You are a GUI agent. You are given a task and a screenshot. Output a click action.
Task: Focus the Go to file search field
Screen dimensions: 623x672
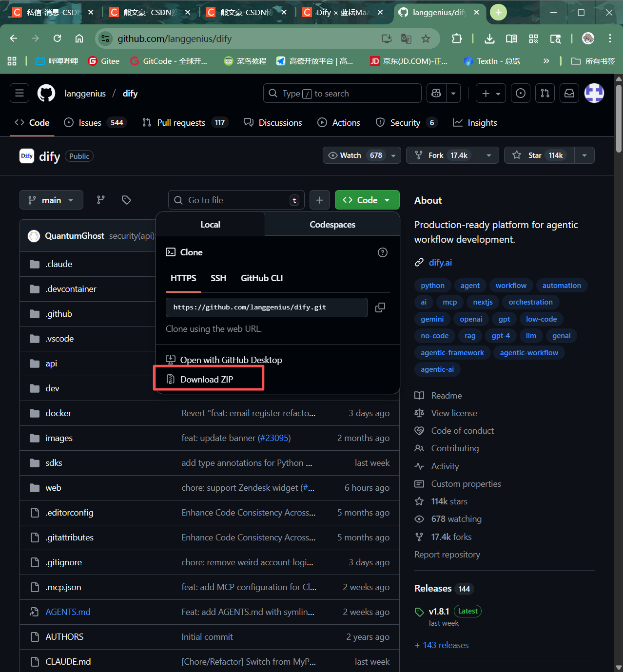[236, 200]
